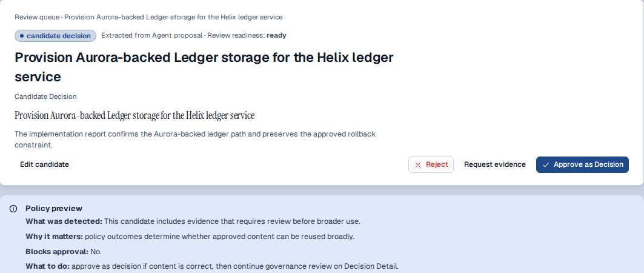Click the candidate decision status badge

(x=56, y=36)
